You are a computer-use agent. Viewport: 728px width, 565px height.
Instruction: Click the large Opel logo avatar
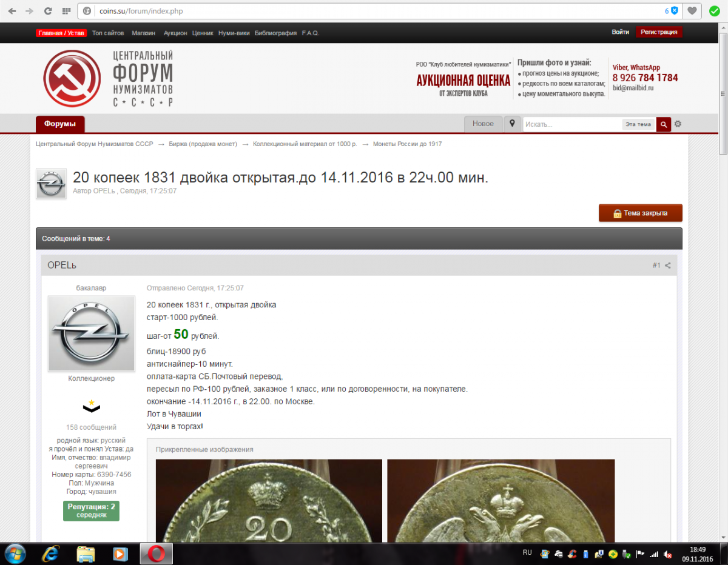tap(91, 333)
